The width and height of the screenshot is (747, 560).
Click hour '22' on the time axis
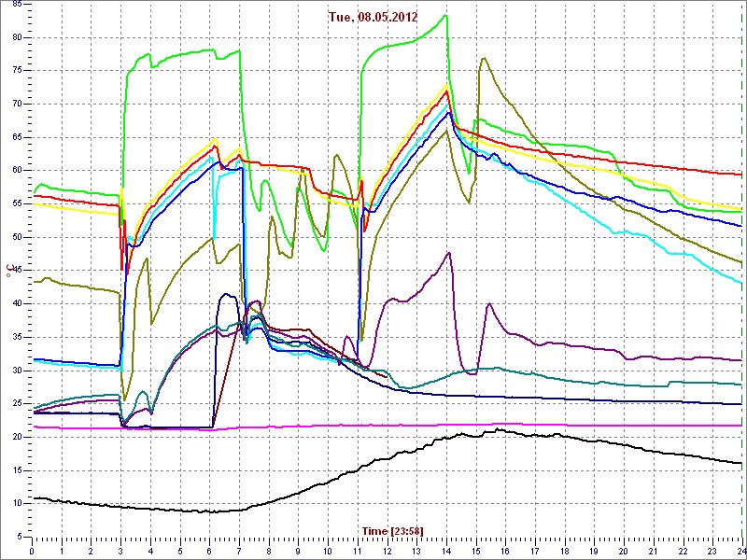(683, 551)
